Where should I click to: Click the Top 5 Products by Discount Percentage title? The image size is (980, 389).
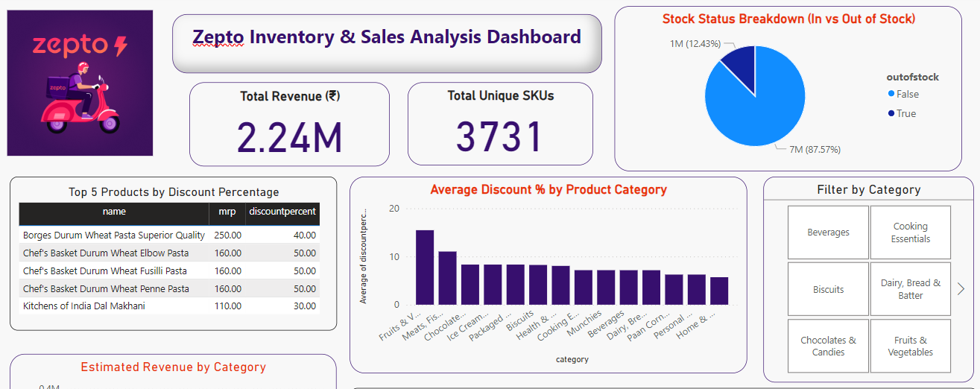[174, 192]
